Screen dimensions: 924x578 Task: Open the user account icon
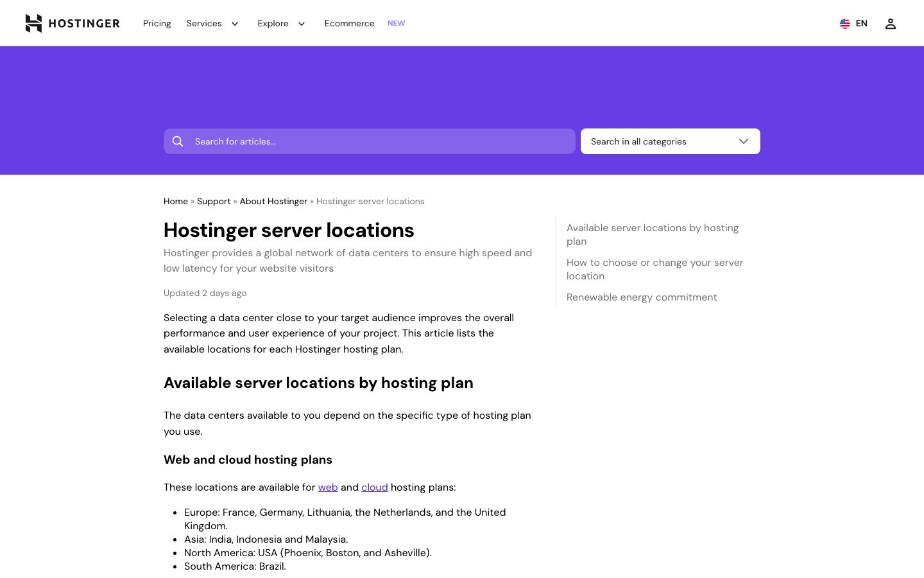(x=890, y=24)
